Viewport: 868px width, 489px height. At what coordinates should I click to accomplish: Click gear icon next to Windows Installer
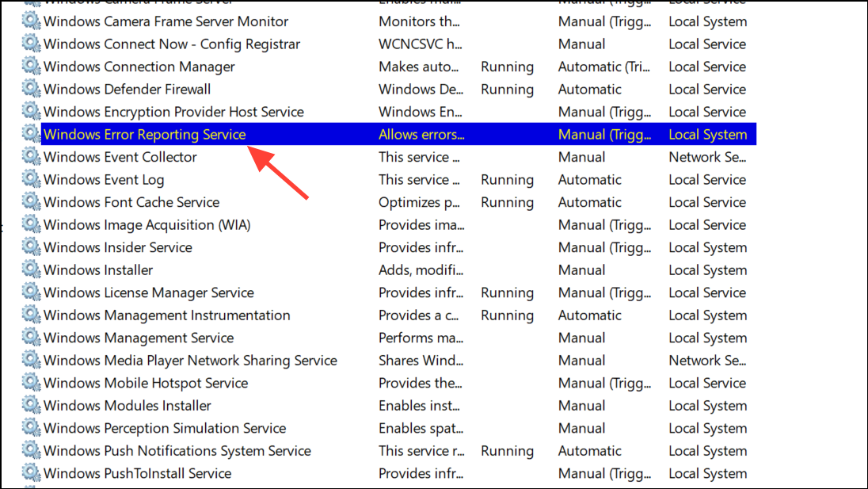[x=31, y=270]
